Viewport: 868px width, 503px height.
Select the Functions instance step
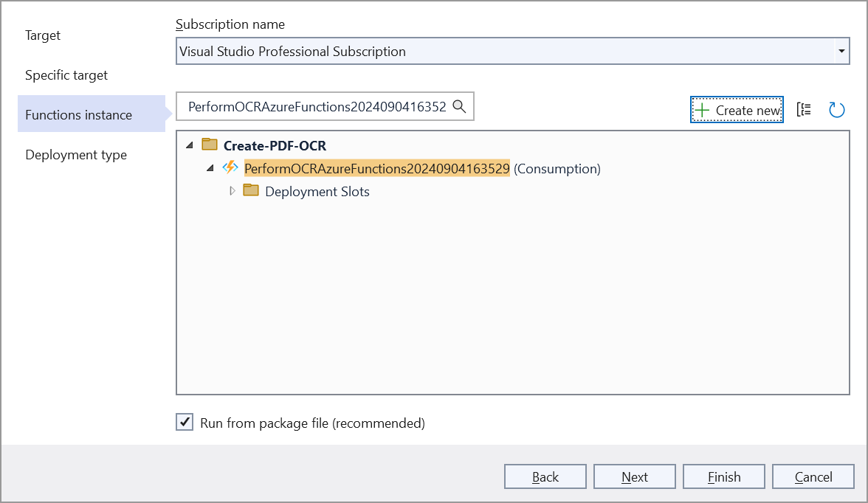79,115
